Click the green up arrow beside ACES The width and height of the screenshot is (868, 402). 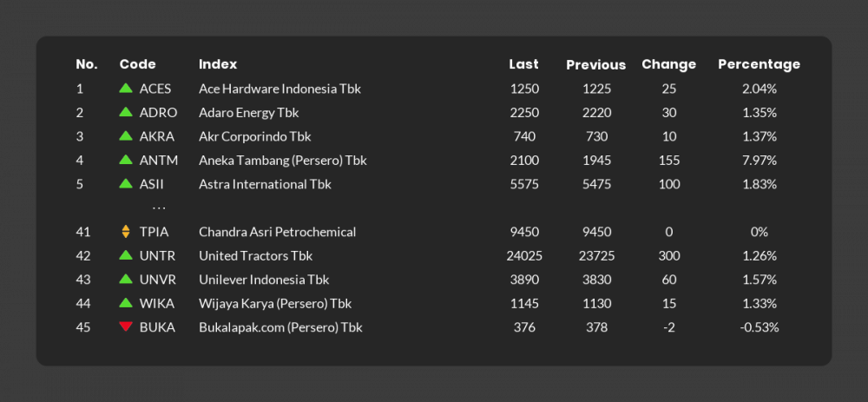[x=126, y=89]
